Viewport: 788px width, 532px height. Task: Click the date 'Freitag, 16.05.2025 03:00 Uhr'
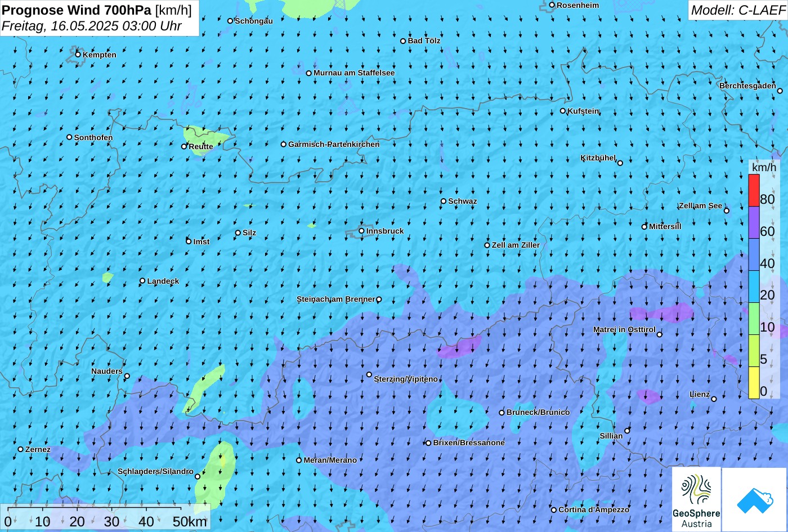(x=92, y=26)
